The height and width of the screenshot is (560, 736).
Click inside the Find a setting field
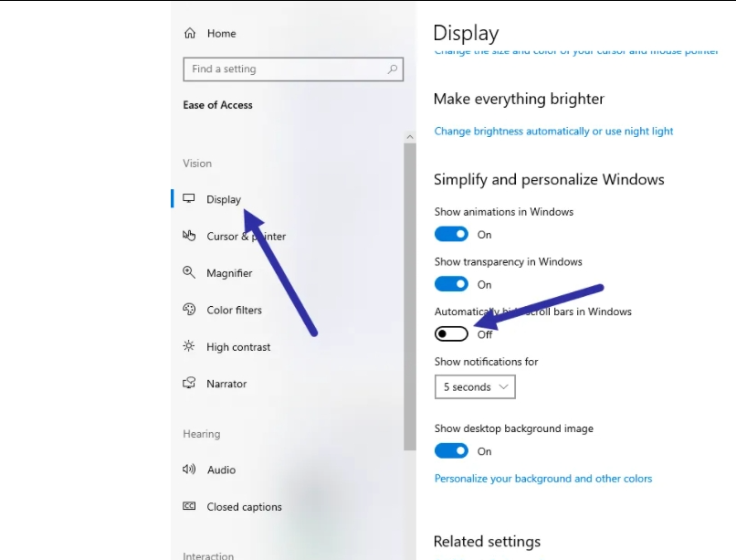click(283, 69)
